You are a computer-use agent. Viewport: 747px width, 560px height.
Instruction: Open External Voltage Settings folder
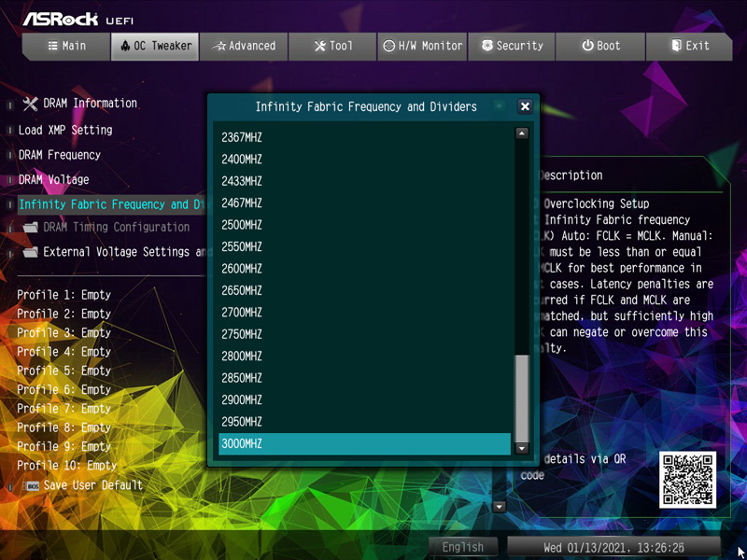tap(125, 252)
